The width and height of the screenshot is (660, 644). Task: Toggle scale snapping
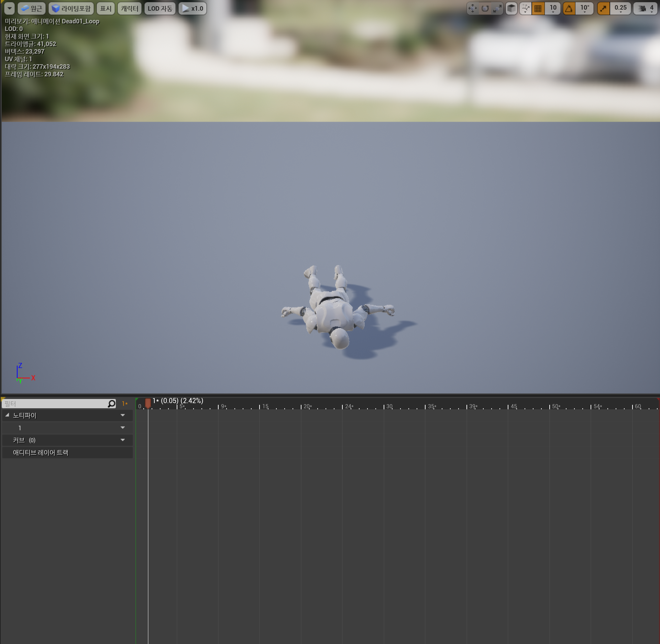pos(603,8)
